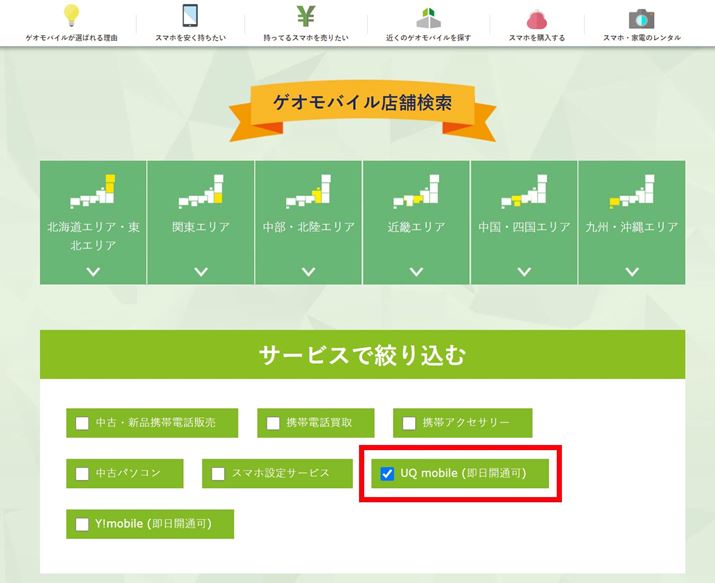Screen dimensions: 715x583
Task: Expand the 近畿エリア chevron
Action: coord(416,272)
